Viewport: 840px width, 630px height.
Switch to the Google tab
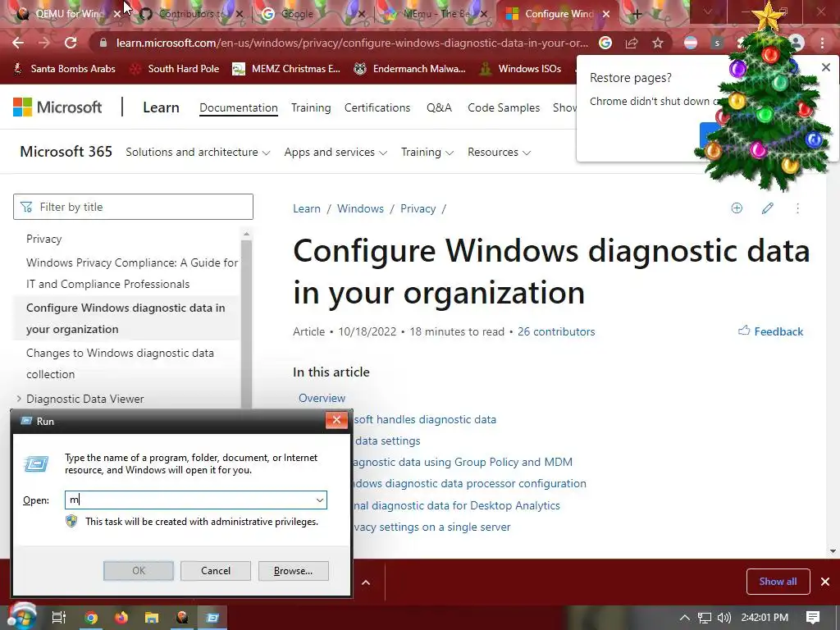point(313,14)
